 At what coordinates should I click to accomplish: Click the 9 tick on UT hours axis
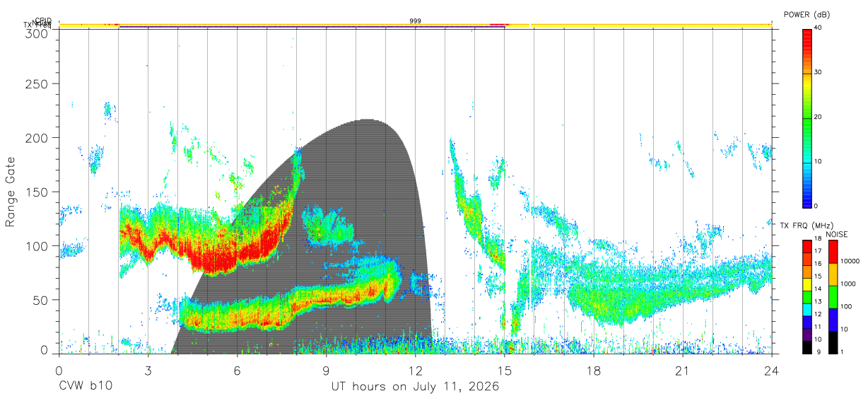pyautogui.click(x=326, y=370)
